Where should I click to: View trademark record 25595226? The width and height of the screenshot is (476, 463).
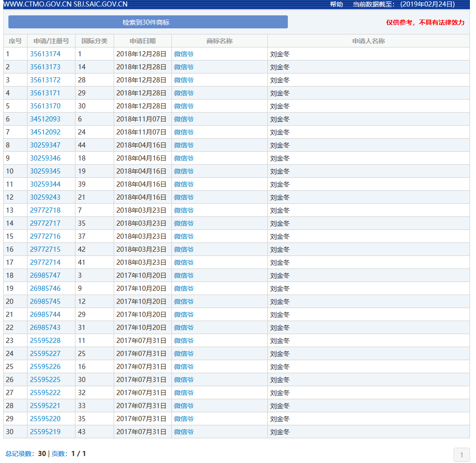coord(45,367)
